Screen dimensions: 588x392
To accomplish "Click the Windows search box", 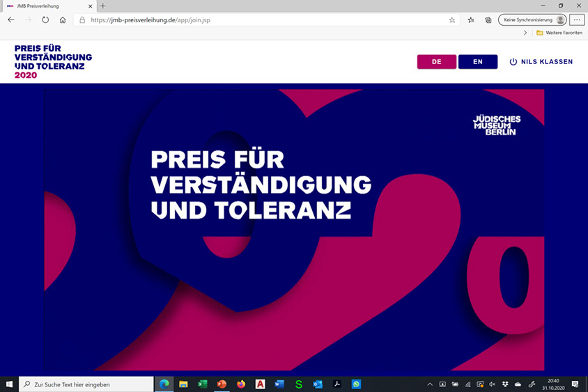I will [x=86, y=384].
